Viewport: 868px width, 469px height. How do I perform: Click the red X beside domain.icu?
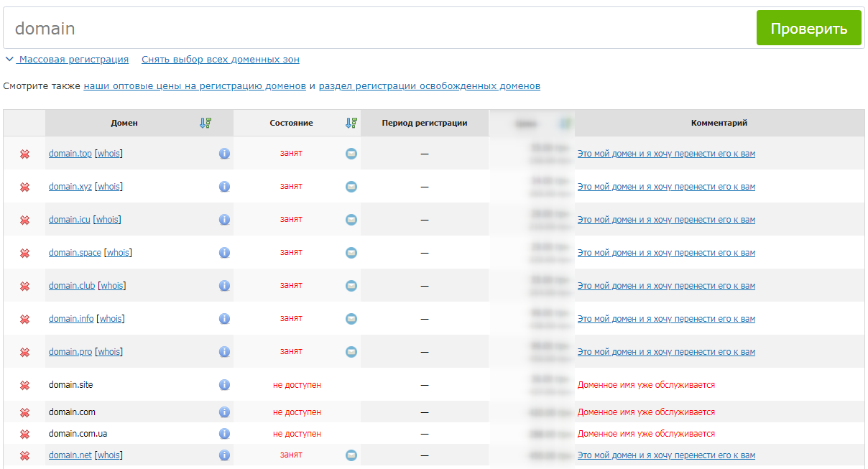(24, 220)
